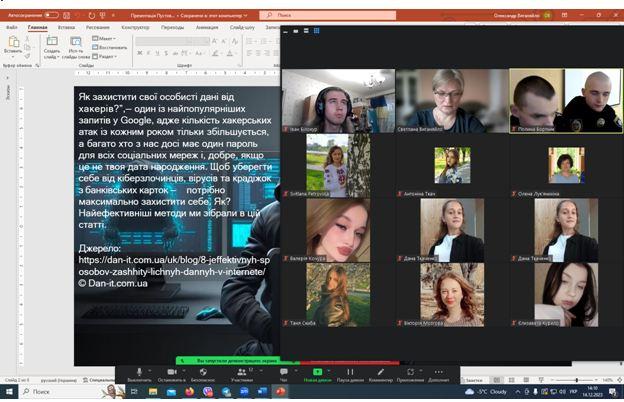Screen dimensions: 624x402
Task: Click the PowerPoint Поиск search field
Action: tap(328, 15)
